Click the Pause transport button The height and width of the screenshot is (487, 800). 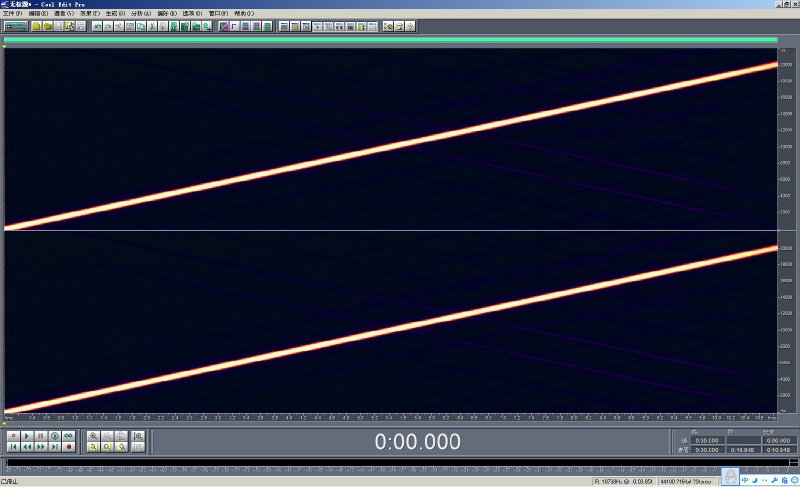(x=41, y=436)
